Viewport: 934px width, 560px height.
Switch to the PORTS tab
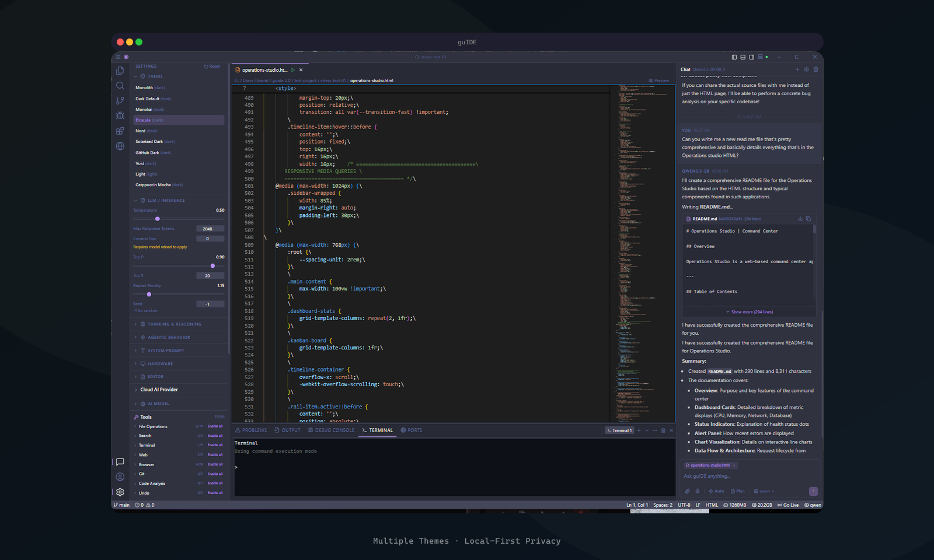[412, 430]
